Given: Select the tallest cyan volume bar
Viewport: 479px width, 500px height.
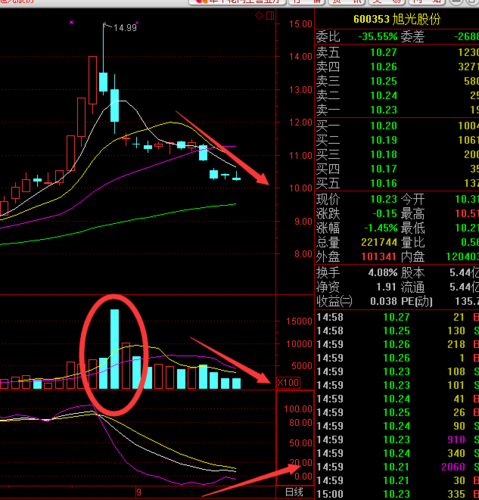Looking at the screenshot, I should (x=114, y=349).
